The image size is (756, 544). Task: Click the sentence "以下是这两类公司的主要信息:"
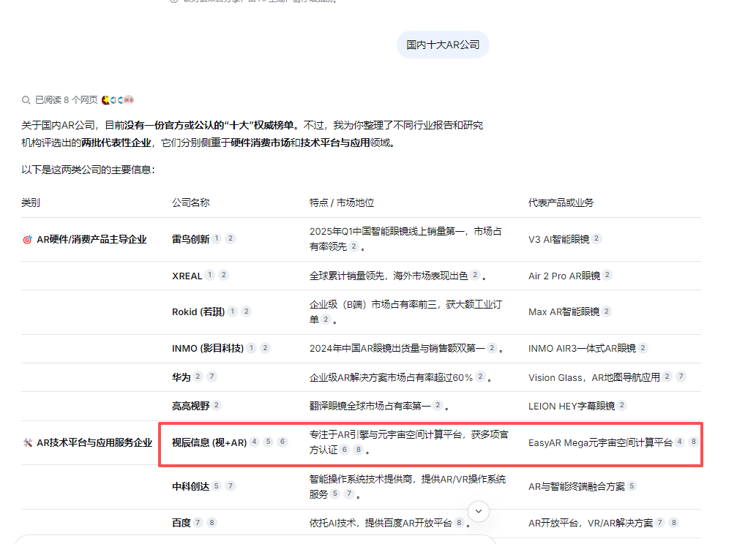coord(89,170)
